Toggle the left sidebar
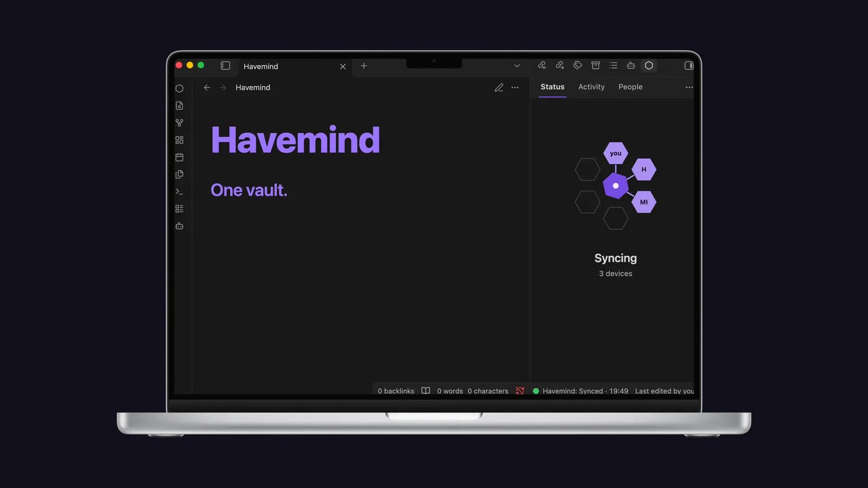The width and height of the screenshot is (868, 488). pos(226,66)
